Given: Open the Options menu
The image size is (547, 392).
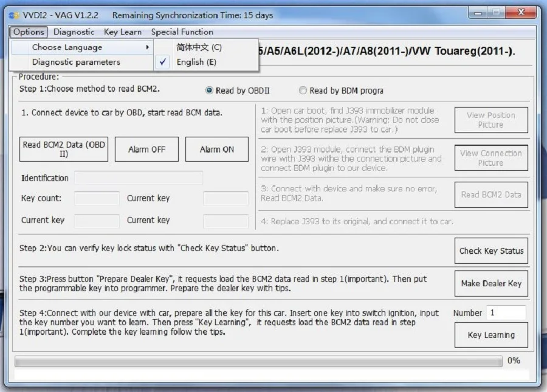Looking at the screenshot, I should point(29,32).
